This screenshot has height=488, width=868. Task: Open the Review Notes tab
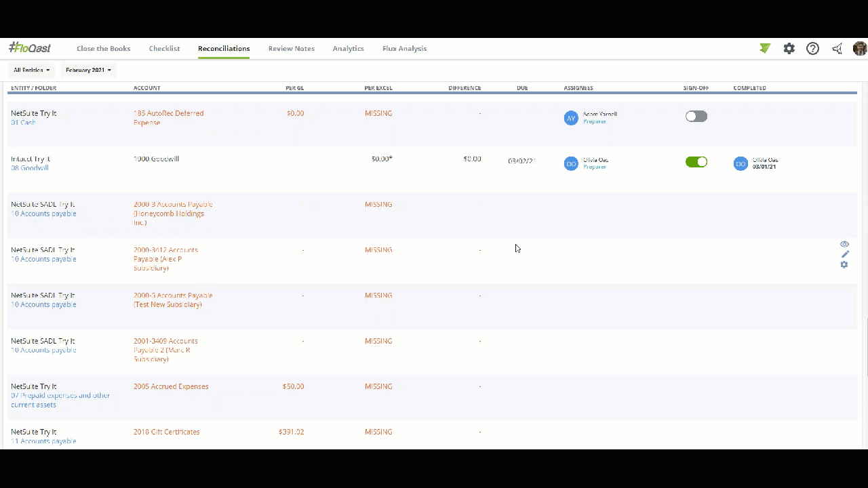[x=291, y=49]
